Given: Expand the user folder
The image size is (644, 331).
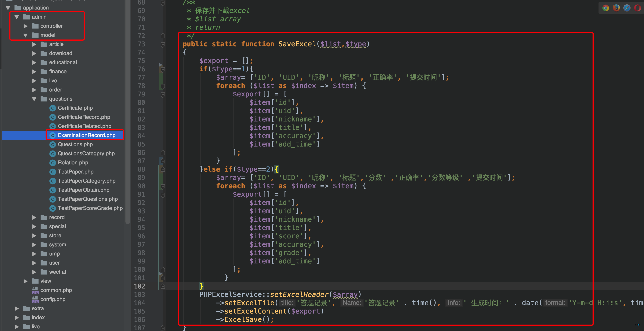Looking at the screenshot, I should [x=34, y=263].
